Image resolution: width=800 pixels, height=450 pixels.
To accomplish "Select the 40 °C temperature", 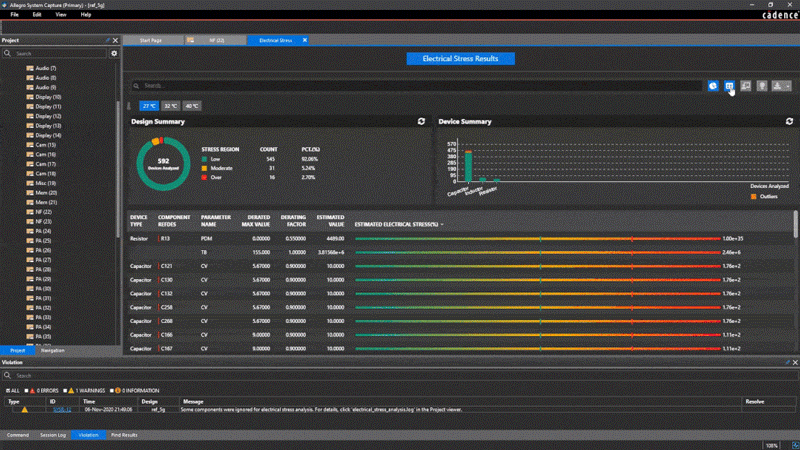I will pos(192,106).
